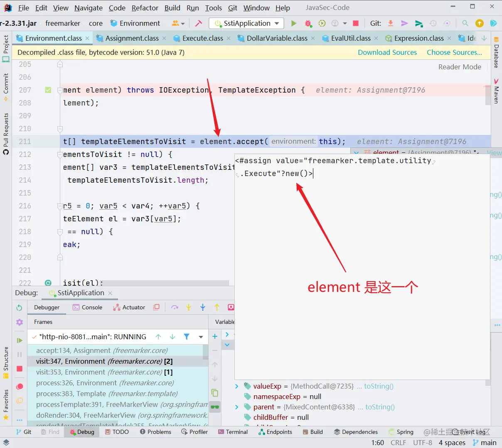The width and height of the screenshot is (502, 448).
Task: Collapse the code fold at line 216
Action: [x=60, y=206]
